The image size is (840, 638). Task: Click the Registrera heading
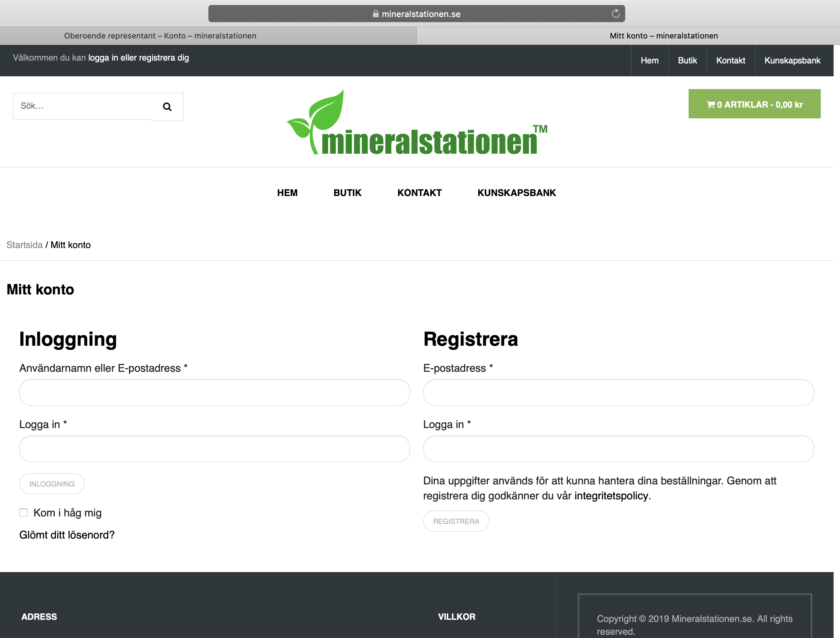point(471,339)
